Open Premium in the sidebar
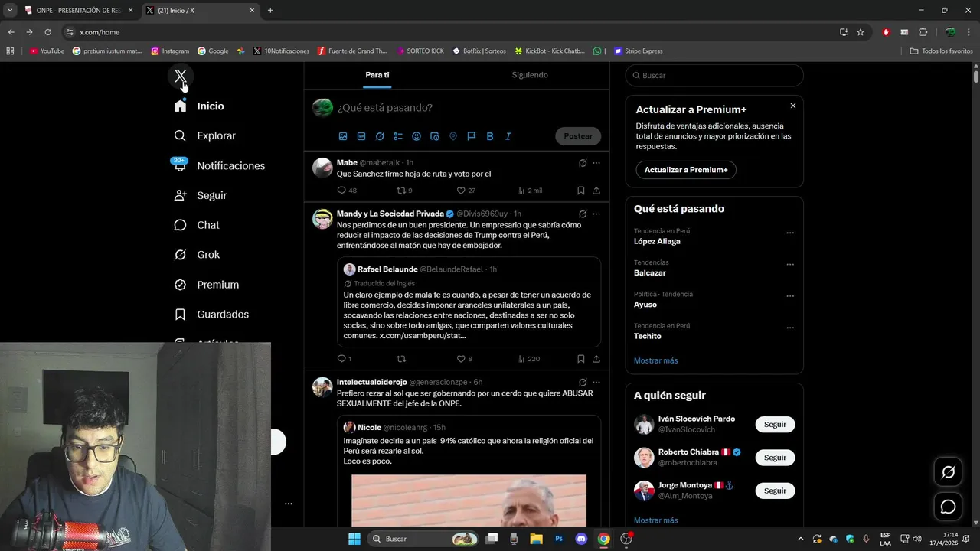The width and height of the screenshot is (980, 551). pos(207,285)
